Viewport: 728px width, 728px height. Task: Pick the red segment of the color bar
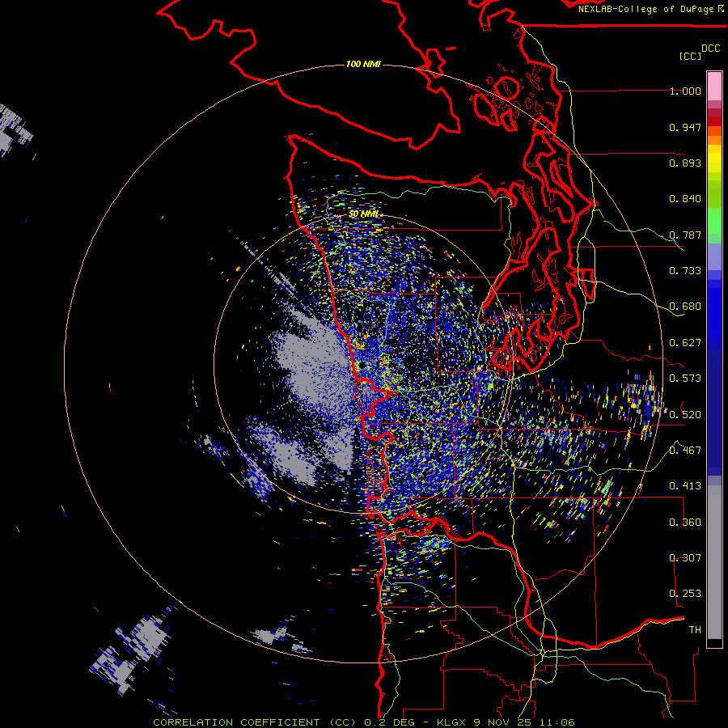[x=714, y=121]
